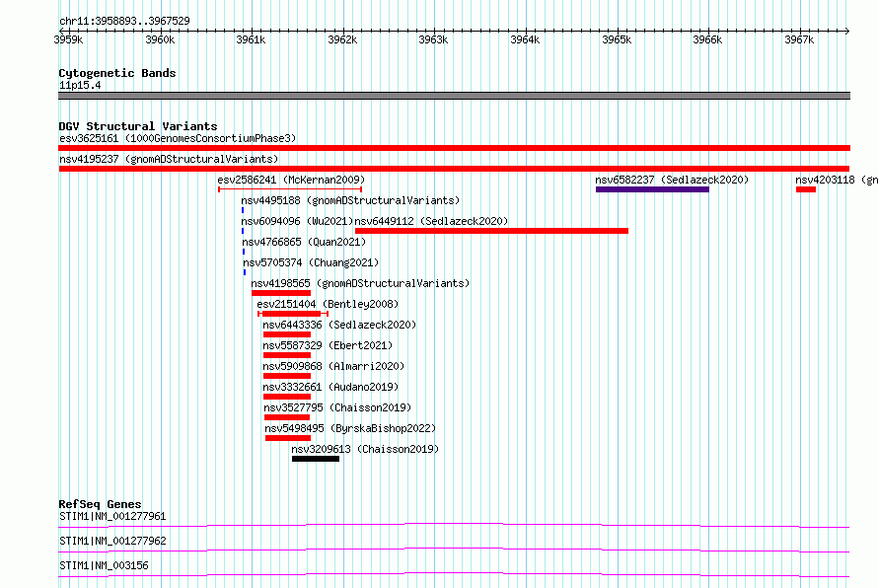
Task: Click the 3959k ruler tick label
Action: tap(68, 39)
